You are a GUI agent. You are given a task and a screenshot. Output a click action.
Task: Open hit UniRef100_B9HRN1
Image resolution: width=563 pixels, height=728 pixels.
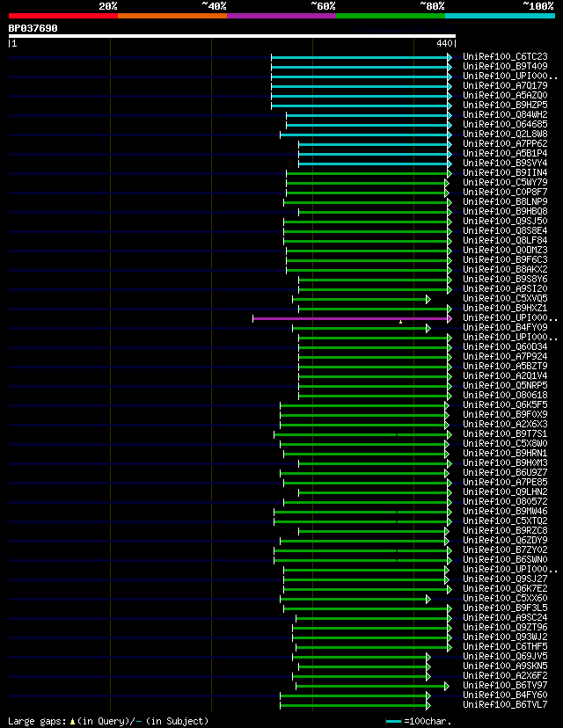point(506,453)
